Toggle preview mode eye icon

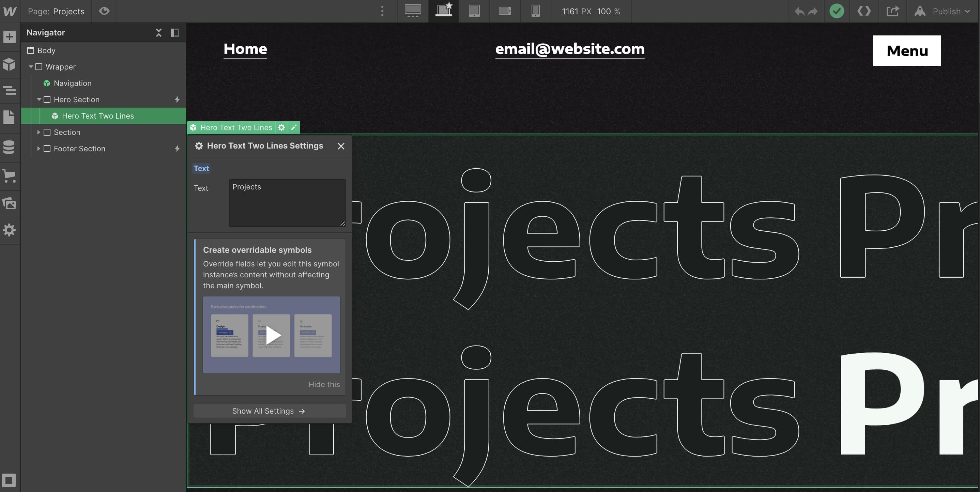[x=104, y=11]
